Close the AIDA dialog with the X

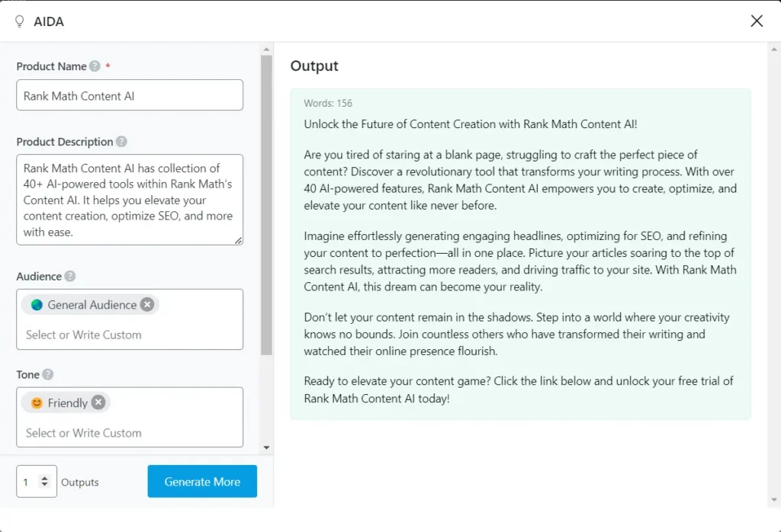point(757,21)
